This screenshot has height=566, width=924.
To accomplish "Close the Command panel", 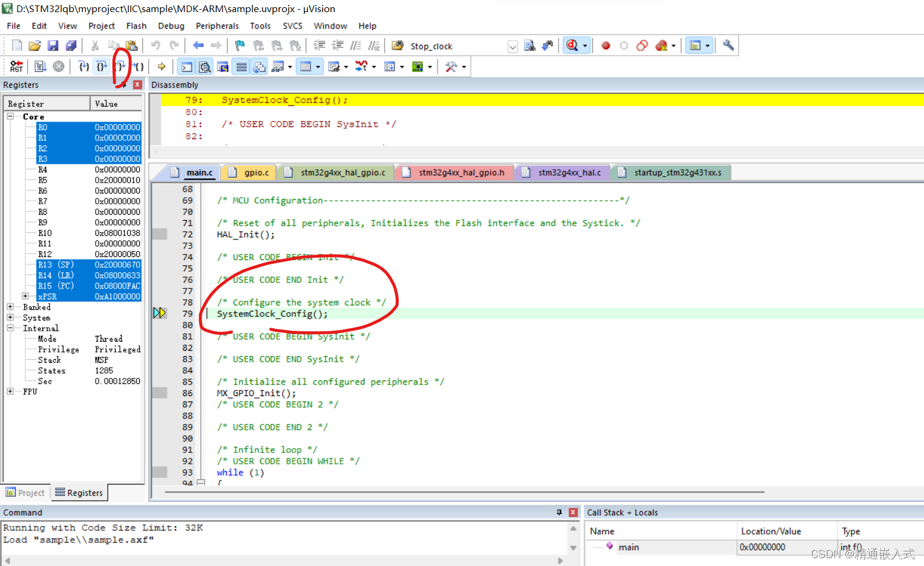I will coord(573,512).
